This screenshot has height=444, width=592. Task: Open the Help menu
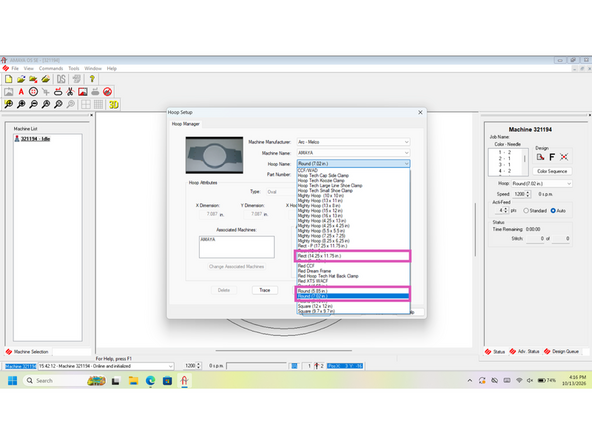[112, 68]
